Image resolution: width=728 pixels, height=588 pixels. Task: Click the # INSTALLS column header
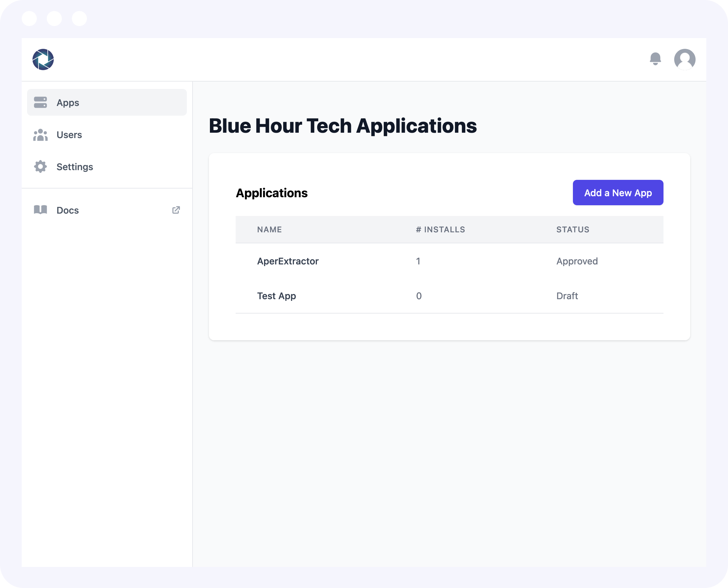point(440,230)
